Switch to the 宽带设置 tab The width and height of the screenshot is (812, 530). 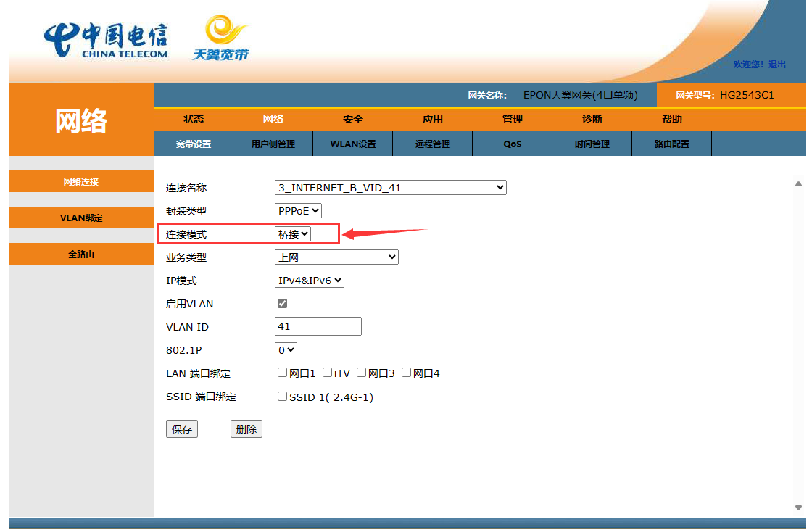[x=194, y=144]
